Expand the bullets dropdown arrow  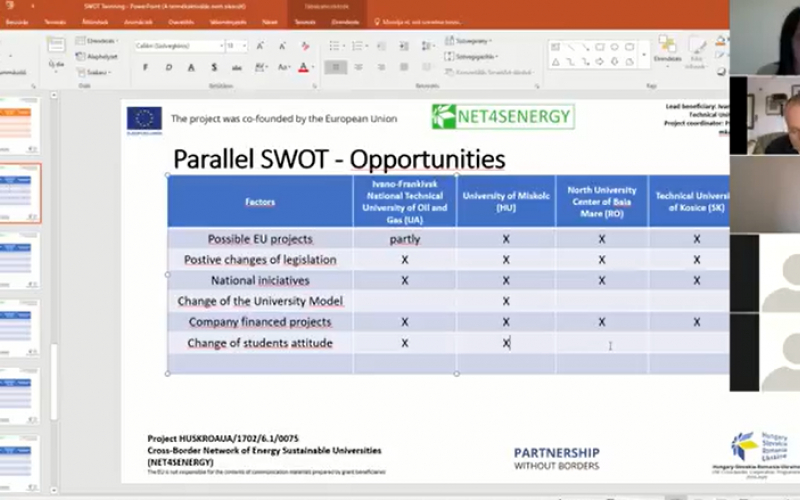pos(343,46)
